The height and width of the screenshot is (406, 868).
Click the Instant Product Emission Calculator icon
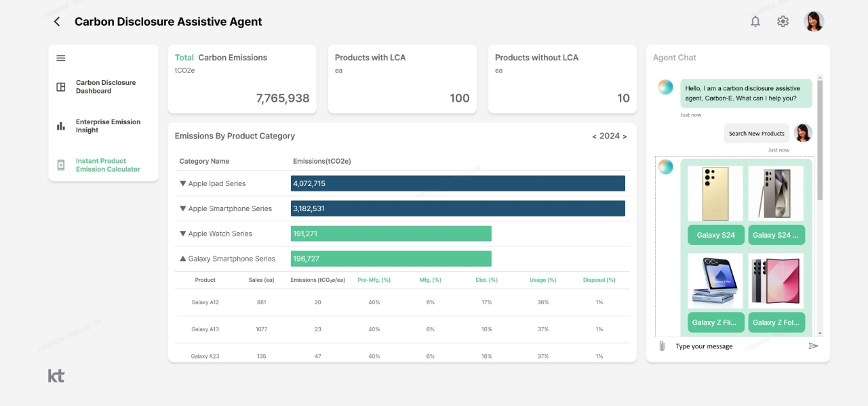point(61,165)
